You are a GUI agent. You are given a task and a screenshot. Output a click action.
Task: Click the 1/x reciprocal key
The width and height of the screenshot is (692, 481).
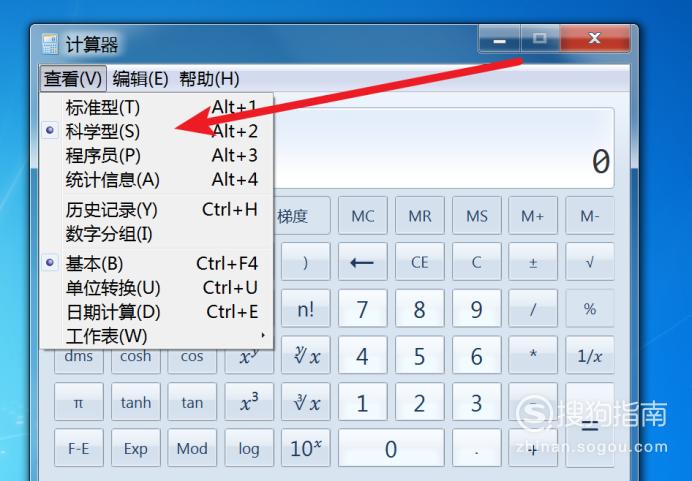[x=590, y=355]
